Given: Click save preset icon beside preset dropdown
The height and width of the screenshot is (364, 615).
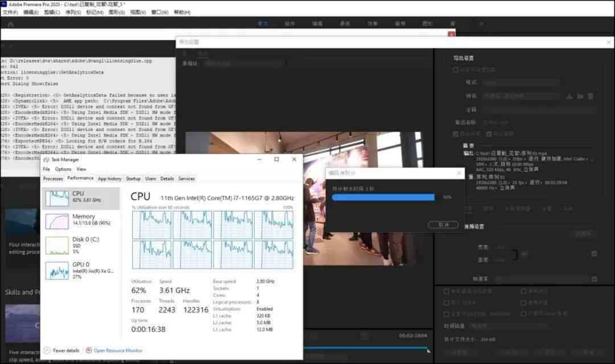Looking at the screenshot, I should point(569,96).
